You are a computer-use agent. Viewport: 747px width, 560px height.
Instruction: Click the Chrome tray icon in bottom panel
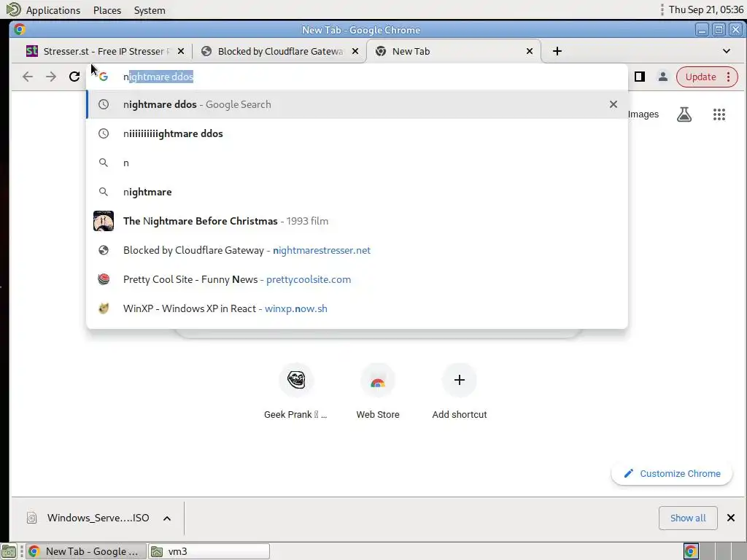[x=691, y=551]
